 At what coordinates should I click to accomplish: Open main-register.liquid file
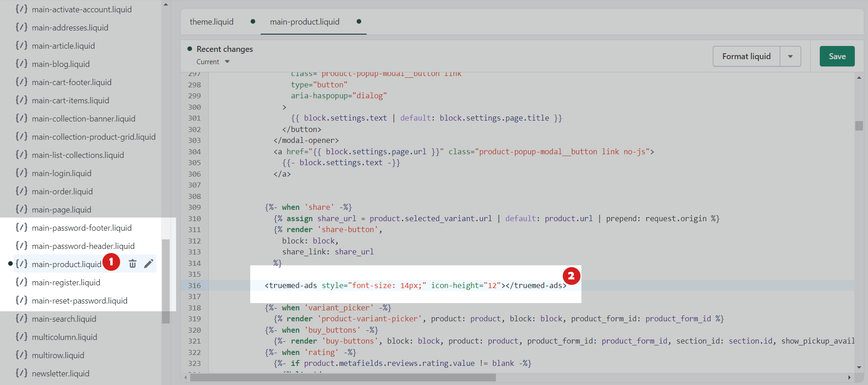(x=66, y=282)
